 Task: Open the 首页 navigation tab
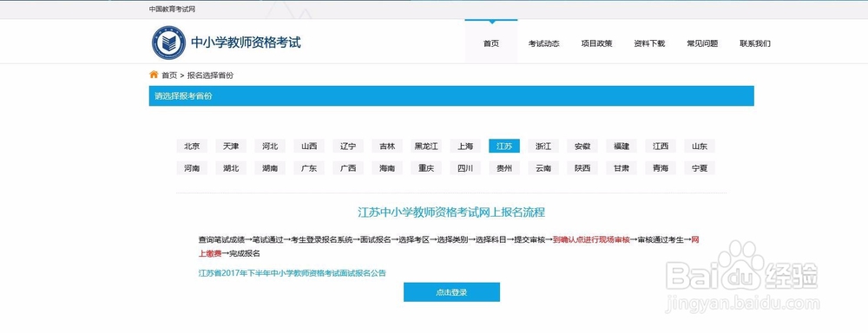pyautogui.click(x=491, y=43)
